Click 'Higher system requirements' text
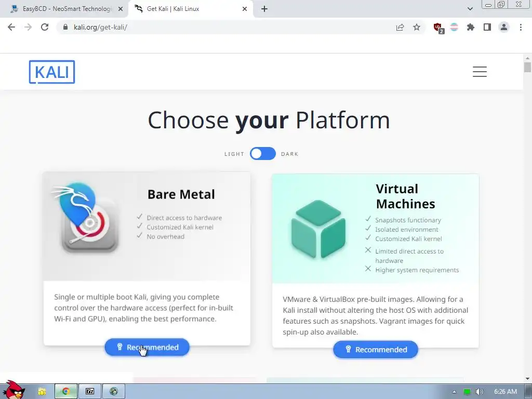The image size is (532, 399). pyautogui.click(x=417, y=270)
